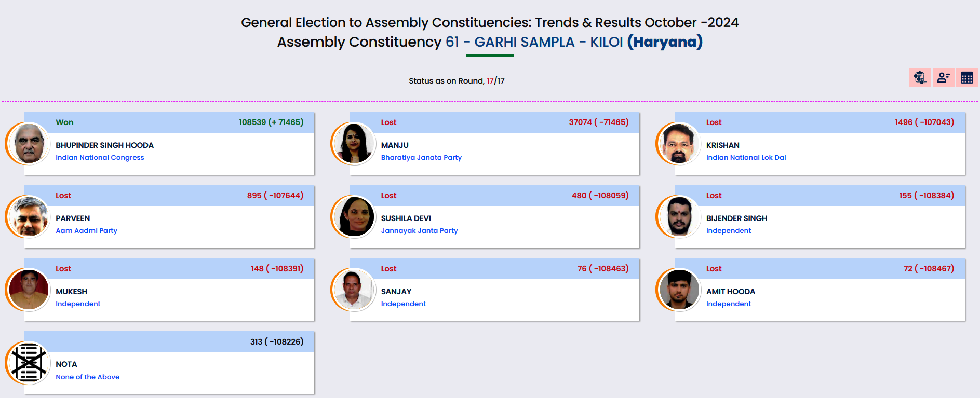The height and width of the screenshot is (398, 980).
Task: Click the winning vote count 108539
Action: click(252, 122)
